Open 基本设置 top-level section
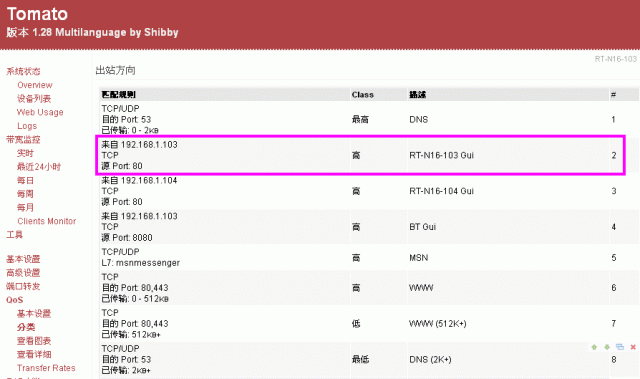Image resolution: width=640 pixels, height=379 pixels. point(23,259)
